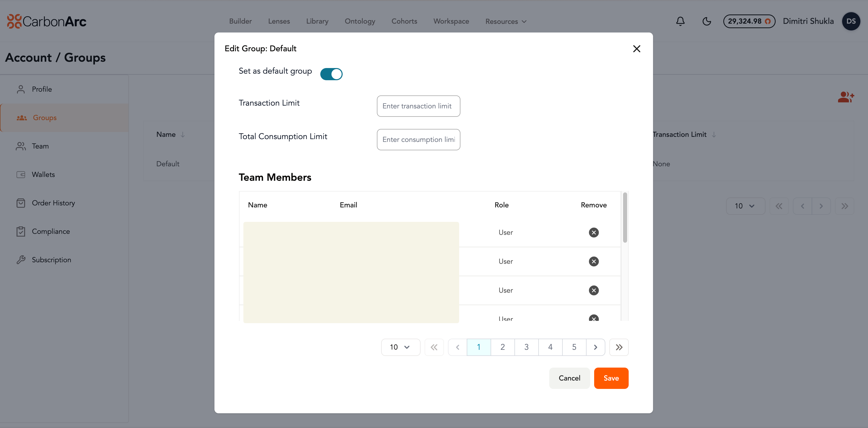Jump to last page of members
The image size is (868, 428).
pos(619,347)
